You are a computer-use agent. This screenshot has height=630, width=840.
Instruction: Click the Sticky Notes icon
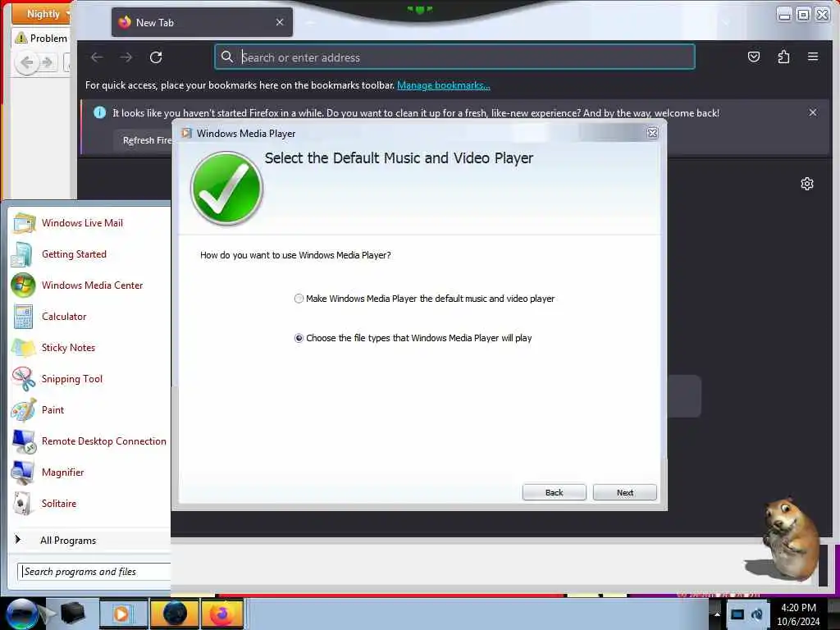tap(23, 348)
